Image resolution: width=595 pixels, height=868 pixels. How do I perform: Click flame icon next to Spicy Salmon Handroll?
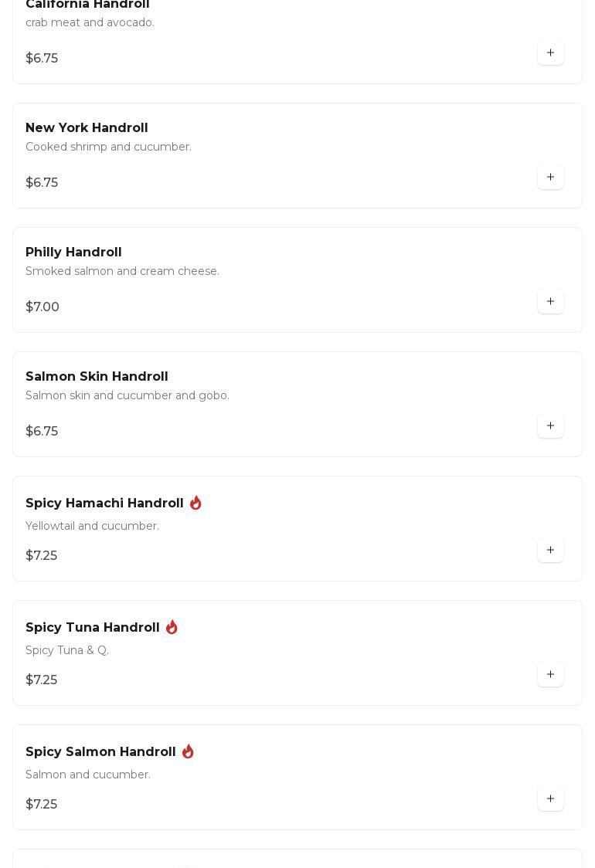[188, 751]
